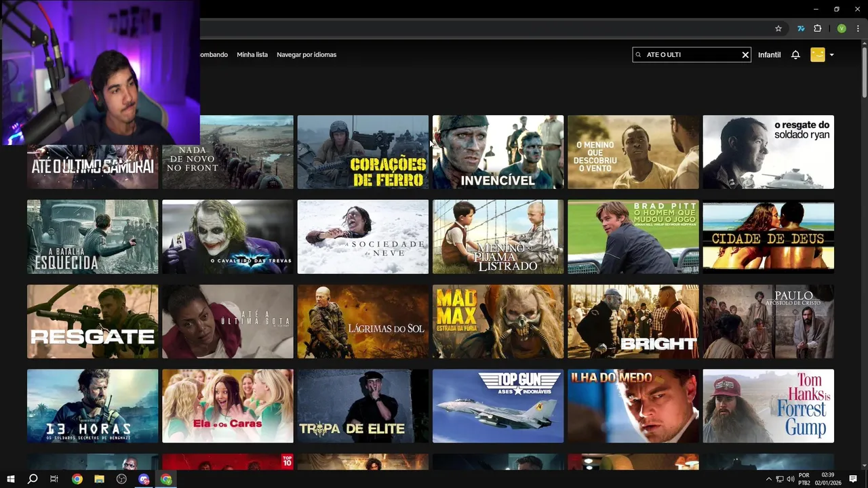This screenshot has width=868, height=488.
Task: Click the scrollbar up arrow
Action: coord(865,43)
